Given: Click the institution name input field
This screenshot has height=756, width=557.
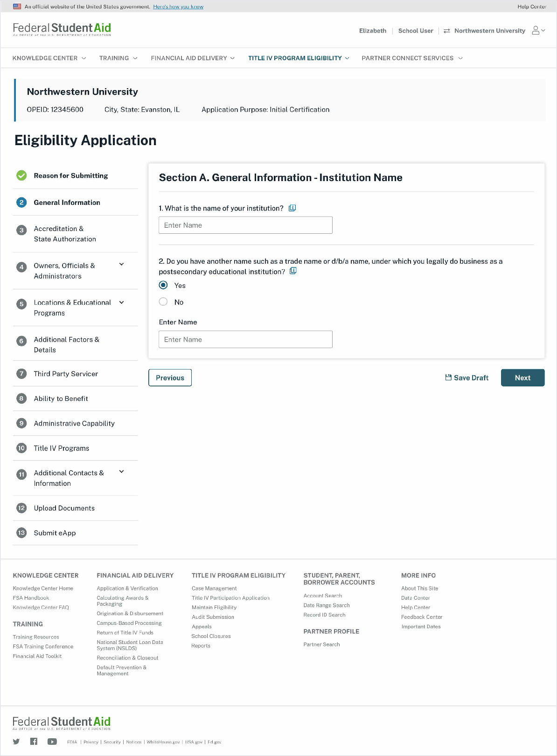Looking at the screenshot, I should (245, 225).
